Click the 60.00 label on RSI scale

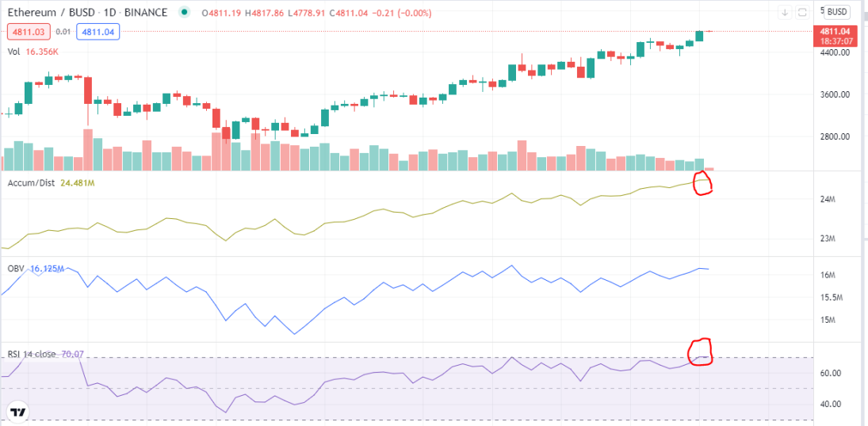832,374
